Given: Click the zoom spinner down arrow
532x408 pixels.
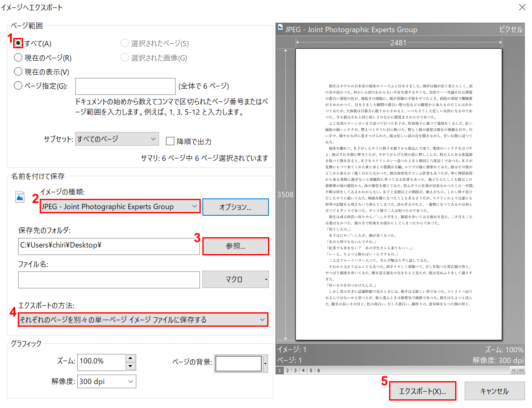Looking at the screenshot, I should (131, 366).
